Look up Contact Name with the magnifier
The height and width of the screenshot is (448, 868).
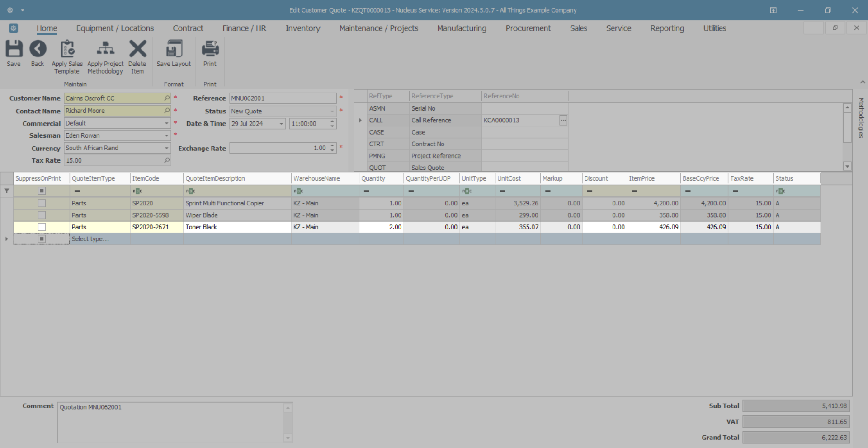pyautogui.click(x=167, y=111)
